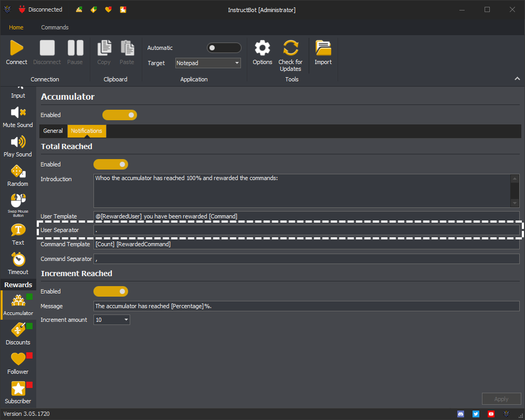The width and height of the screenshot is (525, 420).
Task: Click heart follower icon in title bar
Action: [108, 10]
